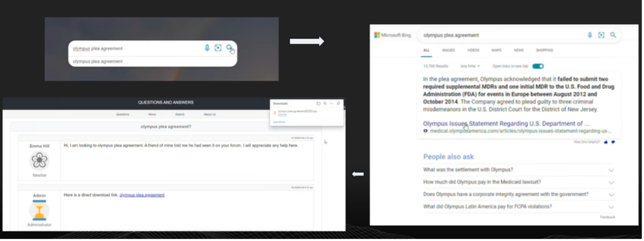644x241 pixels.
Task: Switch to the SHOPPING tab
Action: (x=545, y=50)
